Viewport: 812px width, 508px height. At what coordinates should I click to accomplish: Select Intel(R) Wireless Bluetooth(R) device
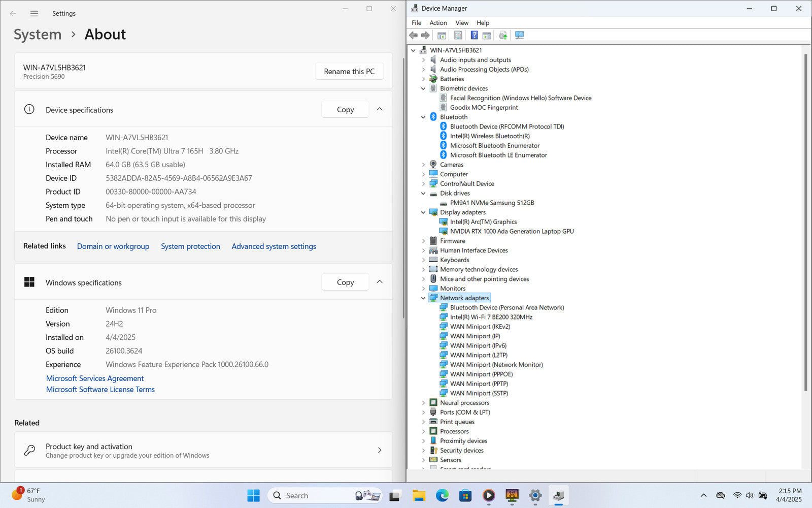[x=490, y=136]
